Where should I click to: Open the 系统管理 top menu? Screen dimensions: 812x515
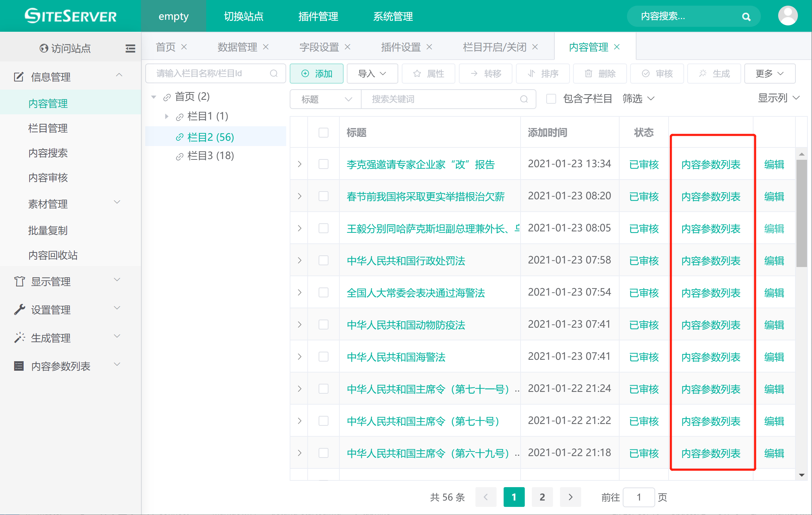tap(393, 16)
